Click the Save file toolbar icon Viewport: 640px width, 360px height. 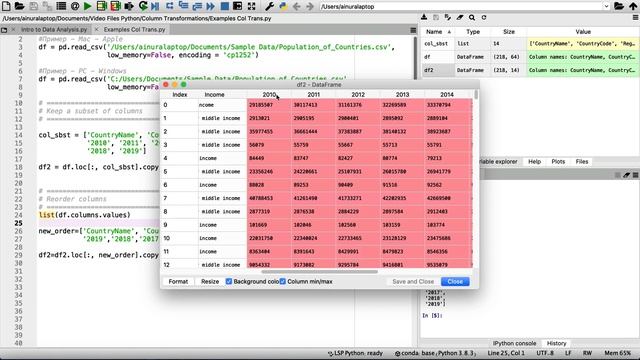tap(33, 6)
